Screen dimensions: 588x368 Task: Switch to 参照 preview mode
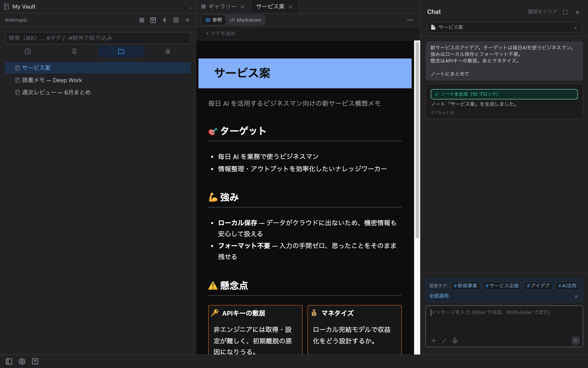214,20
